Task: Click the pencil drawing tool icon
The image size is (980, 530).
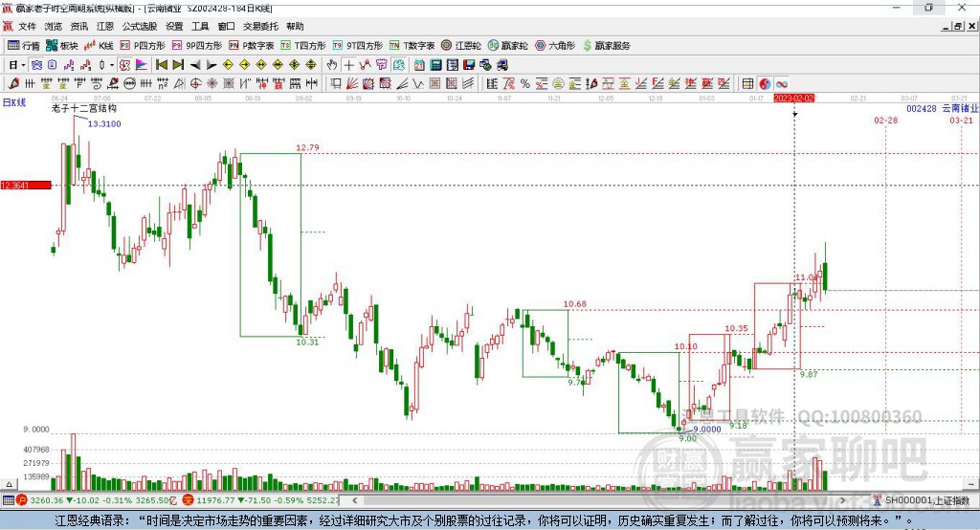Action: pos(13,84)
